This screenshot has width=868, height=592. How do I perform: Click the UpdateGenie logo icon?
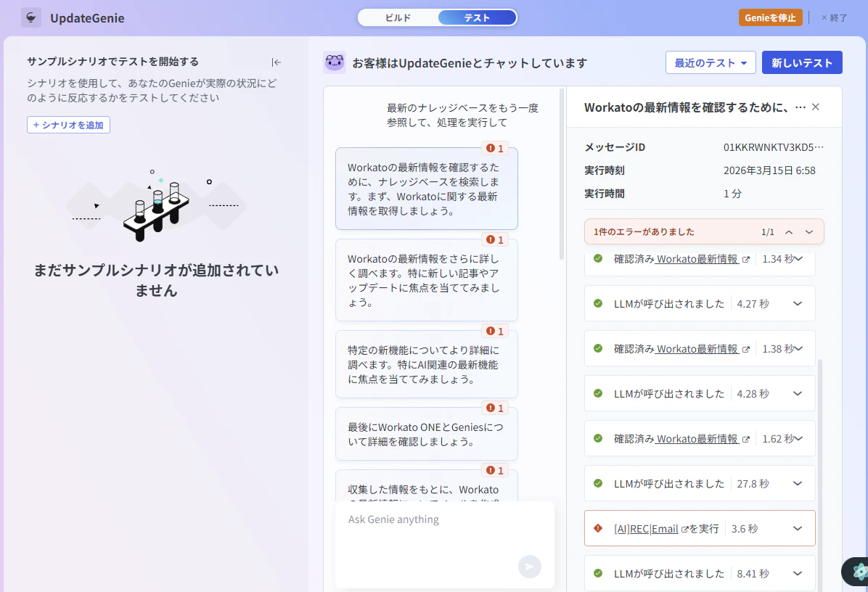[31, 17]
